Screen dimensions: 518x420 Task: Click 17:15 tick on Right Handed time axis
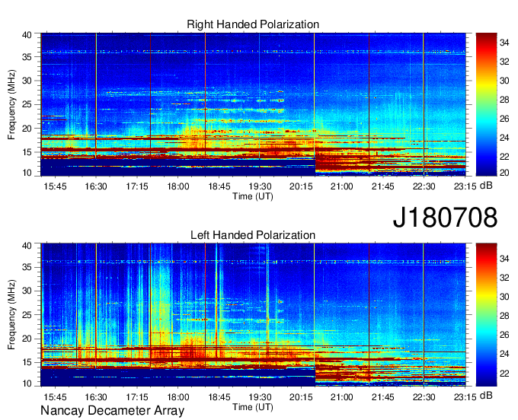(x=137, y=186)
